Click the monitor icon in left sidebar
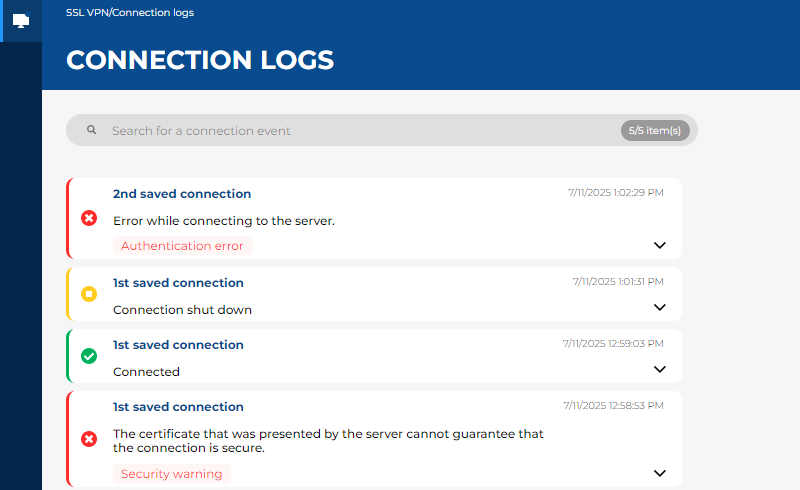 (x=21, y=20)
